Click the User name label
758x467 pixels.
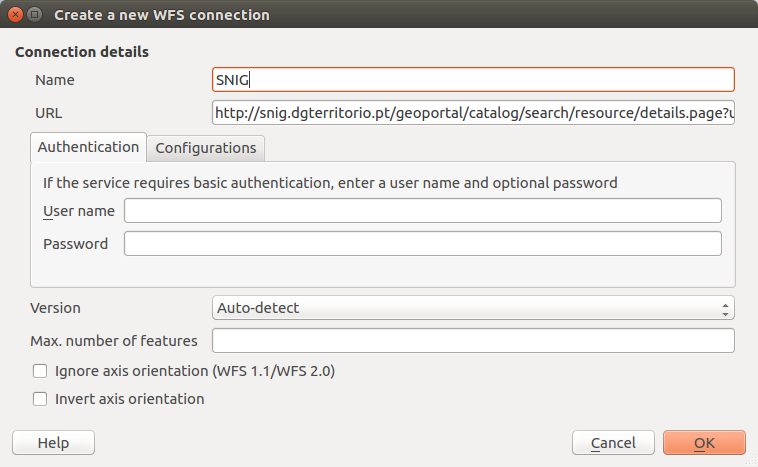(x=79, y=211)
